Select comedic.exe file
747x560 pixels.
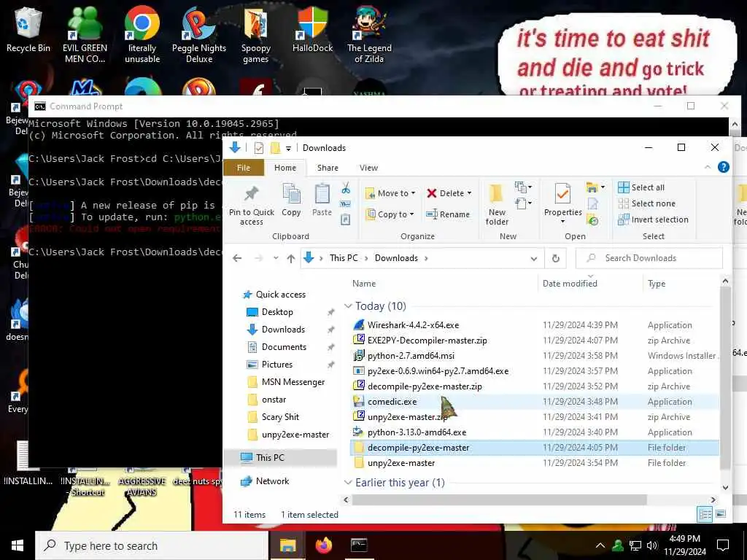[392, 402]
